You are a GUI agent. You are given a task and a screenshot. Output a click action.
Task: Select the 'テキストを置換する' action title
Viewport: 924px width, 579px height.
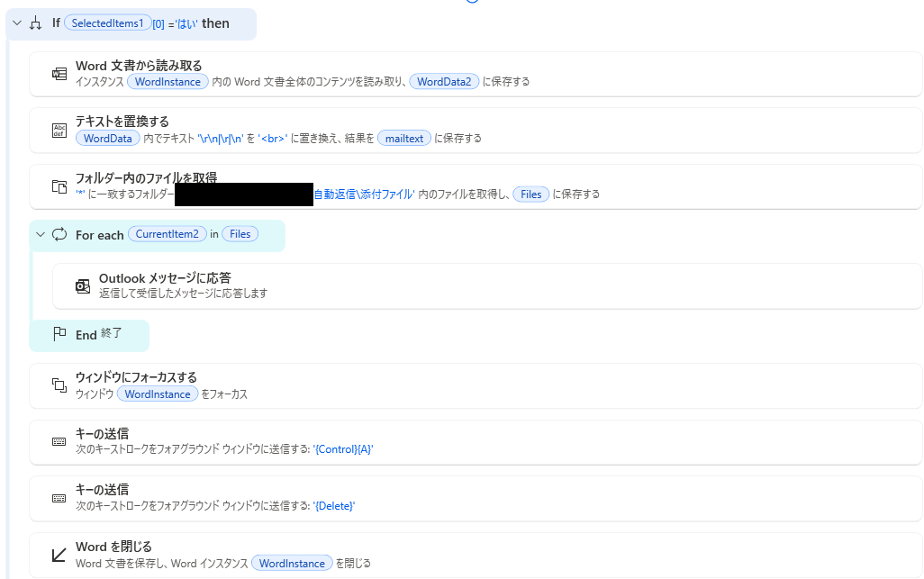tap(122, 122)
